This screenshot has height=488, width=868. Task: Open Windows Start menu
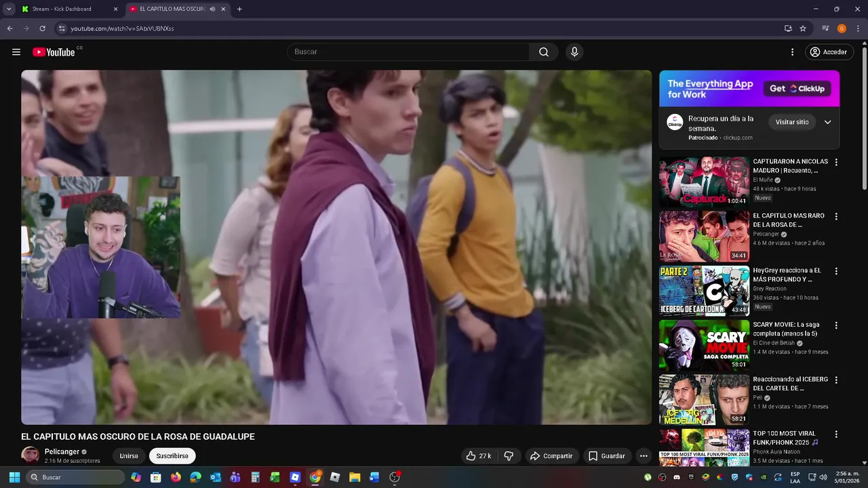[x=14, y=477]
